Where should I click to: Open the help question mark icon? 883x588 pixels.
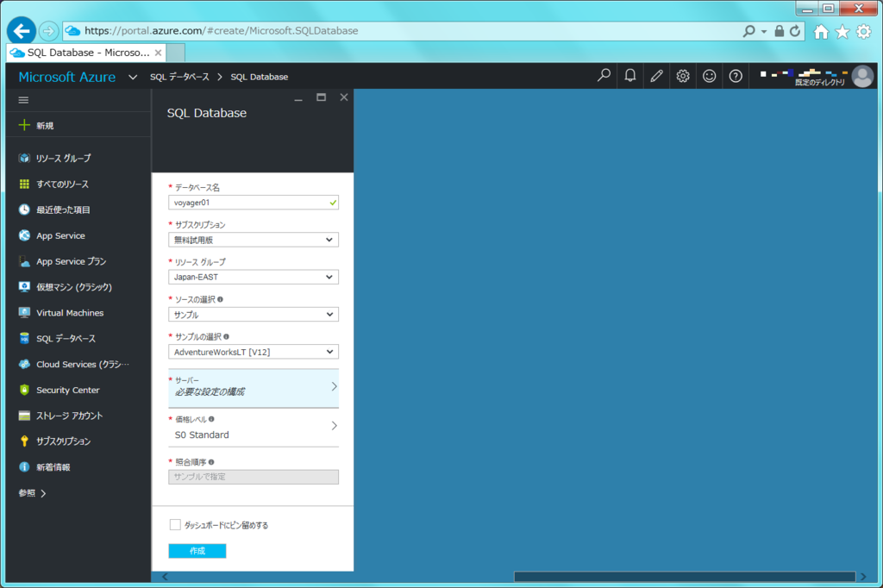click(736, 76)
